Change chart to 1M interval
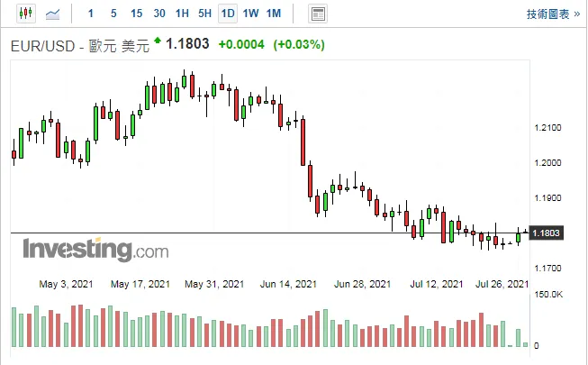 tap(274, 14)
